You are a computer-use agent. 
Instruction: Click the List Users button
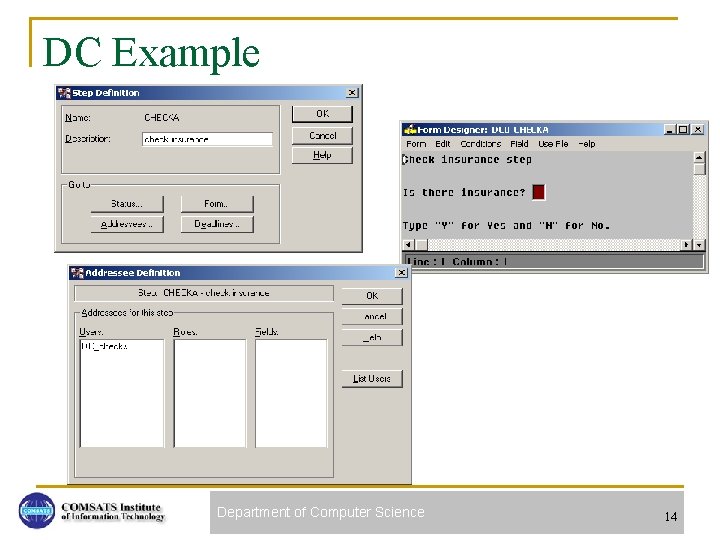click(x=372, y=379)
